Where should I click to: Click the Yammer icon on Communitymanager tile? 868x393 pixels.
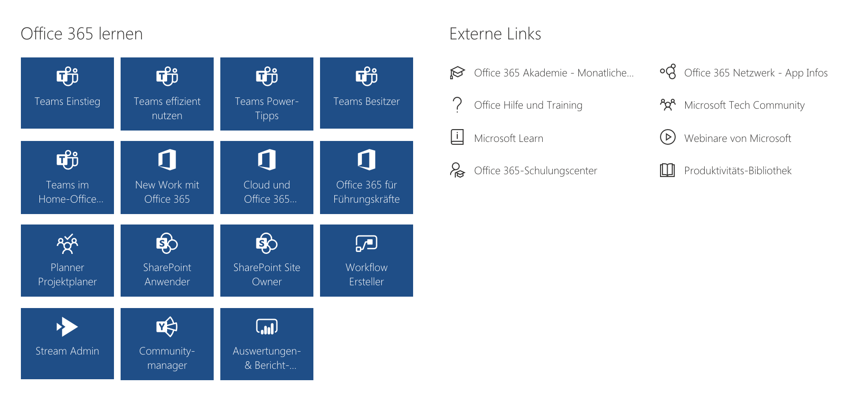click(167, 327)
